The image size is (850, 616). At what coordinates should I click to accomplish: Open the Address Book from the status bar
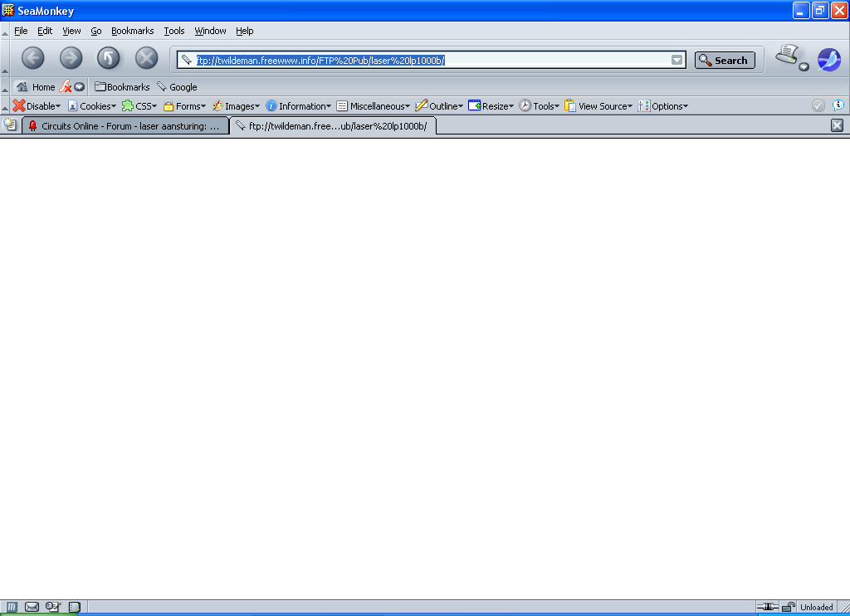coord(74,608)
